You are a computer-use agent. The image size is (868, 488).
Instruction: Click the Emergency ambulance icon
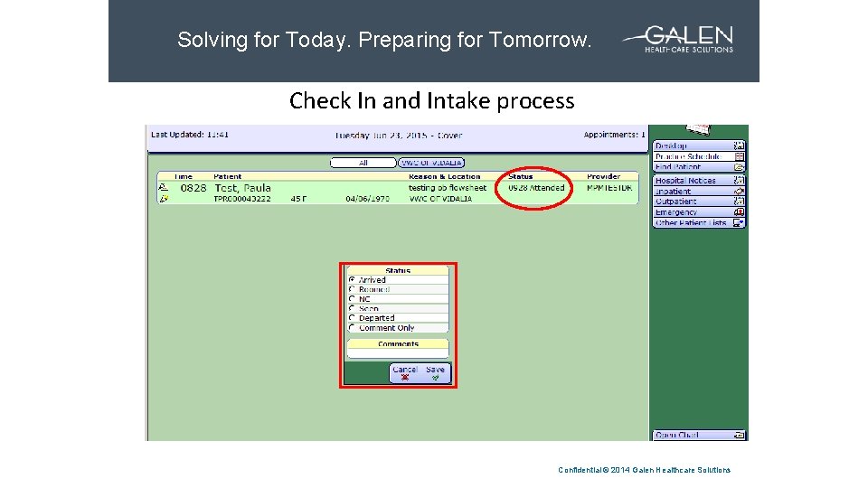tap(739, 211)
